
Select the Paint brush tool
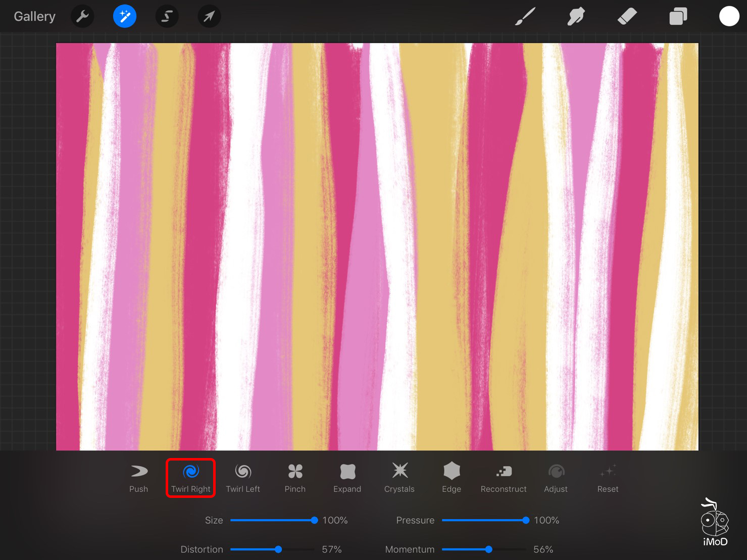click(x=525, y=17)
